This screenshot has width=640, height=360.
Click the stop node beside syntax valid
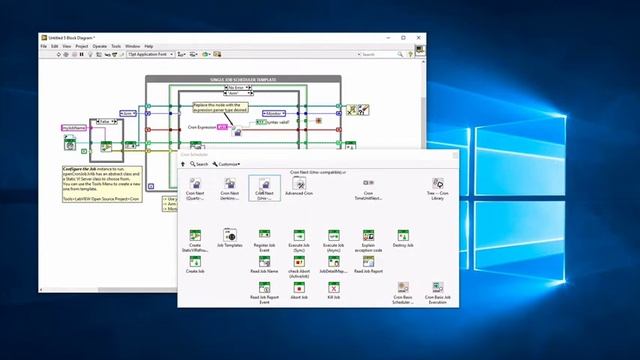point(319,120)
